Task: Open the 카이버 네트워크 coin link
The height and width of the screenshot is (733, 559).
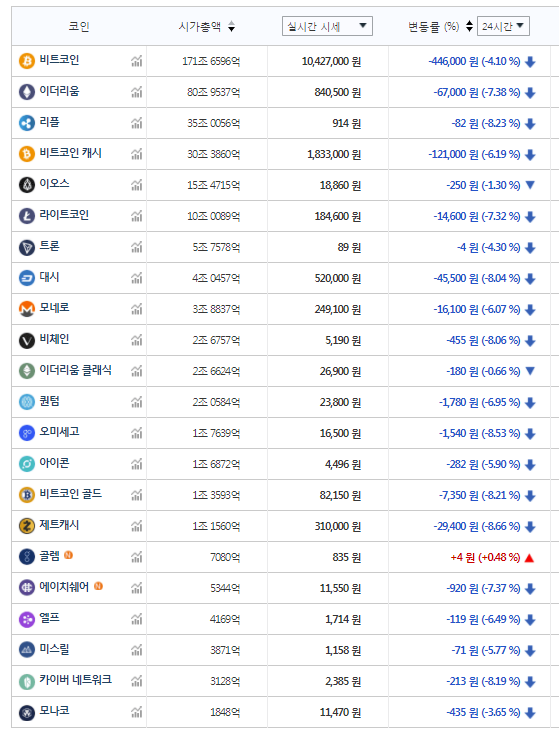Action: pos(75,680)
